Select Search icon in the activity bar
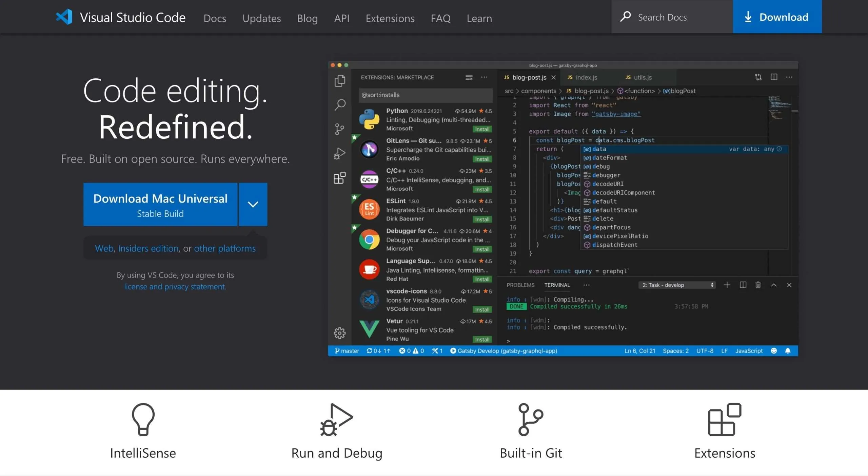This screenshot has height=476, width=868. tap(340, 105)
